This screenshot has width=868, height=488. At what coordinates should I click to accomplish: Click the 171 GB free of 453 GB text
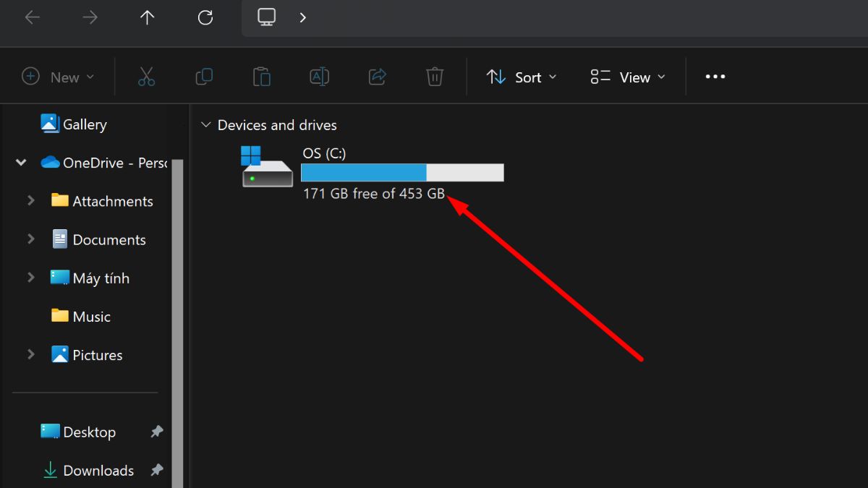(x=374, y=194)
